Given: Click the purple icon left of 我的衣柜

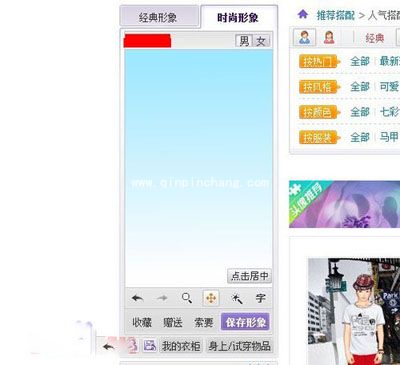Looking at the screenshot, I should (x=150, y=346).
